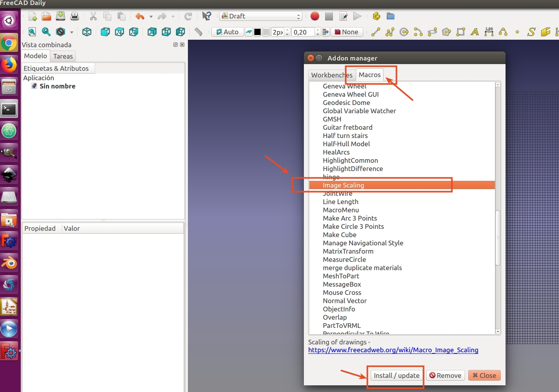The height and width of the screenshot is (392, 559).
Task: Click the font size 0,20 spinner arrows
Action: click(x=318, y=32)
